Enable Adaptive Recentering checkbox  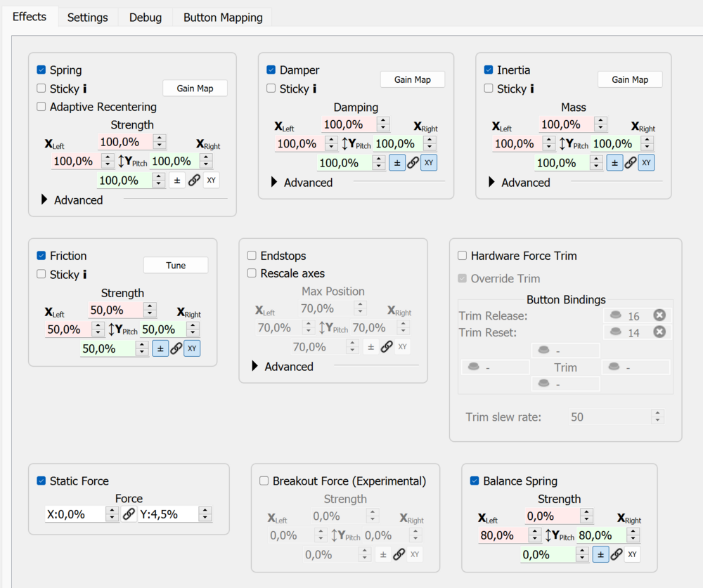pyautogui.click(x=41, y=107)
